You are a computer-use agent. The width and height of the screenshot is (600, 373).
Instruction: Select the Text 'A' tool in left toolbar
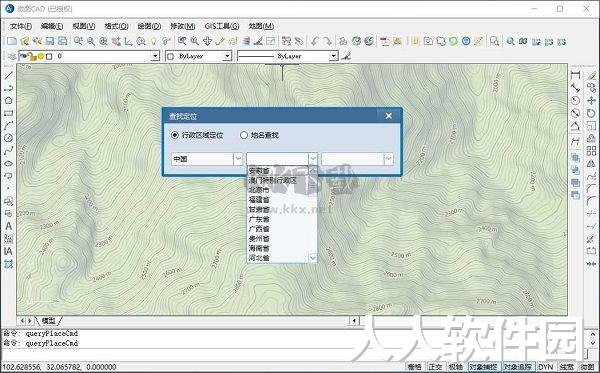pos(8,226)
